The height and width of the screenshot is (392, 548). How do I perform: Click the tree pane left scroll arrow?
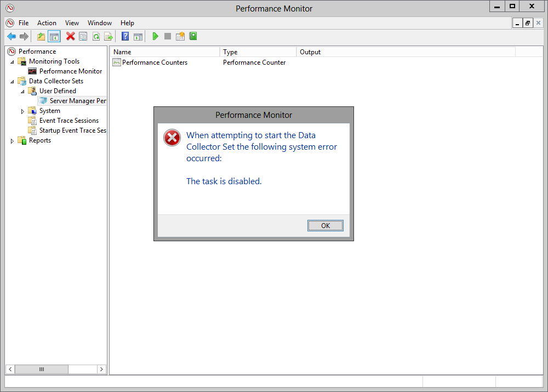[x=10, y=370]
